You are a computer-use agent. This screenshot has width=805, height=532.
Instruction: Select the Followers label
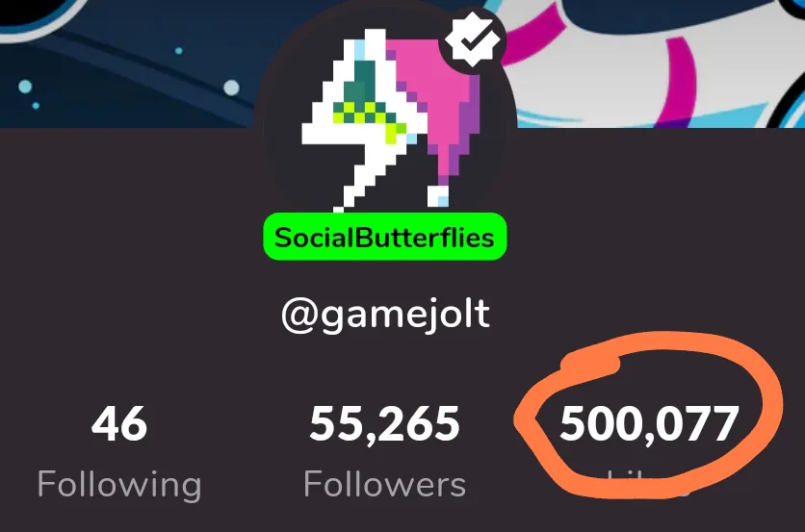(384, 484)
